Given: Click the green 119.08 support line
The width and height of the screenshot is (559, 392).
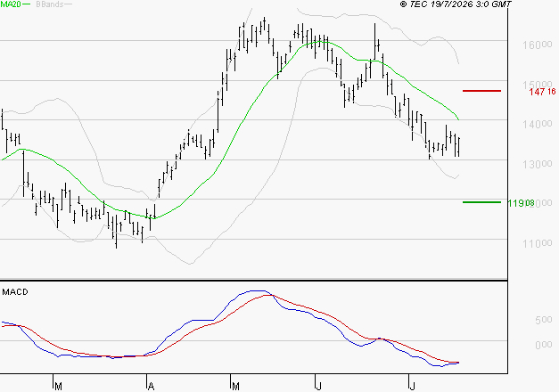Looking at the screenshot, I should point(481,202).
